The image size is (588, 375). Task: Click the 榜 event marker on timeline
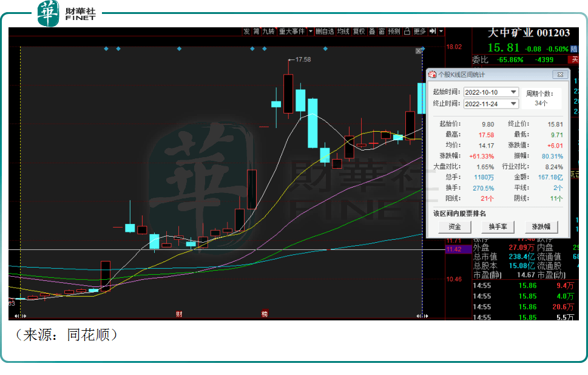click(264, 314)
